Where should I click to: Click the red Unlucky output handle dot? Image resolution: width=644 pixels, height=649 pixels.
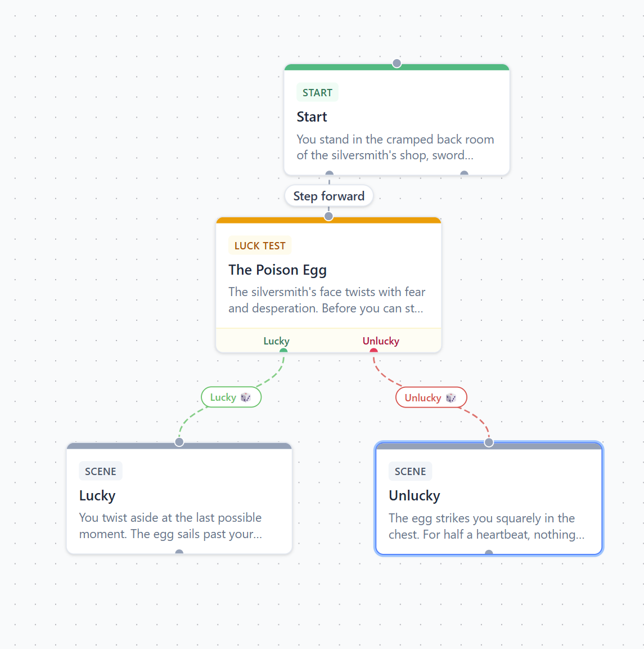(373, 351)
